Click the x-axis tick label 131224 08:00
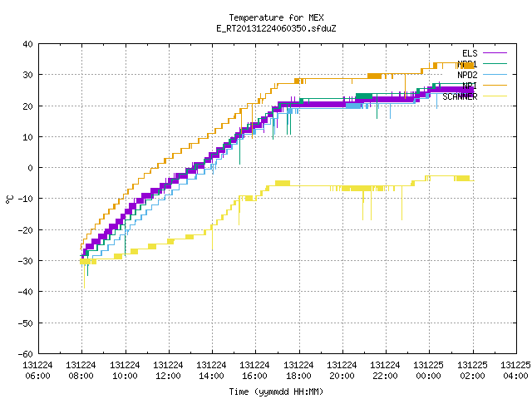 click(x=81, y=371)
